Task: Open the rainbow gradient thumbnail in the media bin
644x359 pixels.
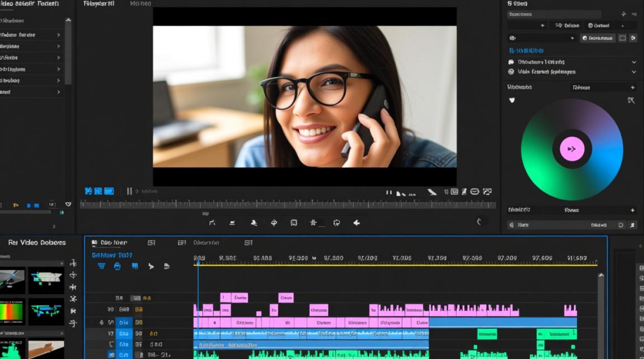Action: click(x=12, y=312)
